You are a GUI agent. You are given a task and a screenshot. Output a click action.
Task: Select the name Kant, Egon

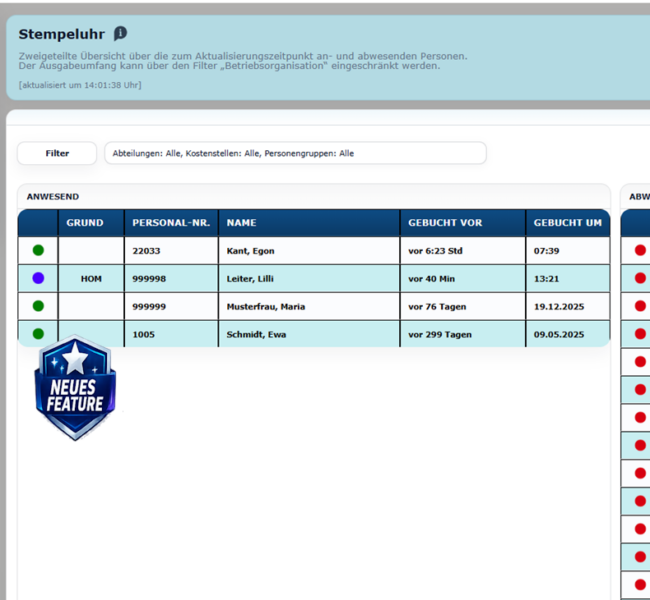(250, 251)
